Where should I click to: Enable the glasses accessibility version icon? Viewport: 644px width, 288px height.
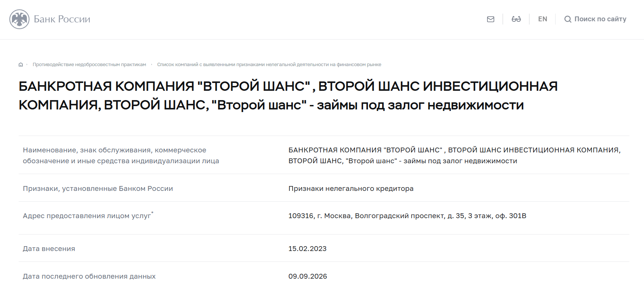click(516, 19)
